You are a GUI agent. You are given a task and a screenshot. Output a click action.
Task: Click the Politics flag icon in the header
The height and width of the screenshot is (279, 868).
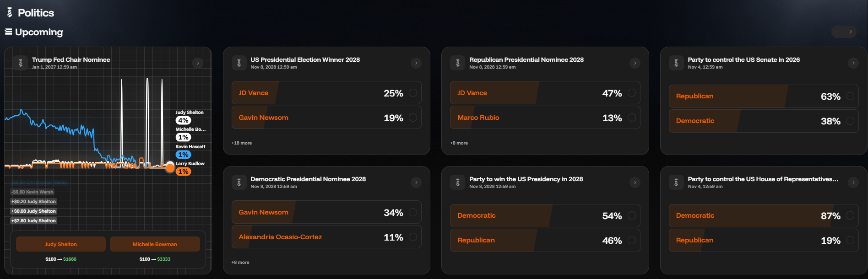(8, 13)
